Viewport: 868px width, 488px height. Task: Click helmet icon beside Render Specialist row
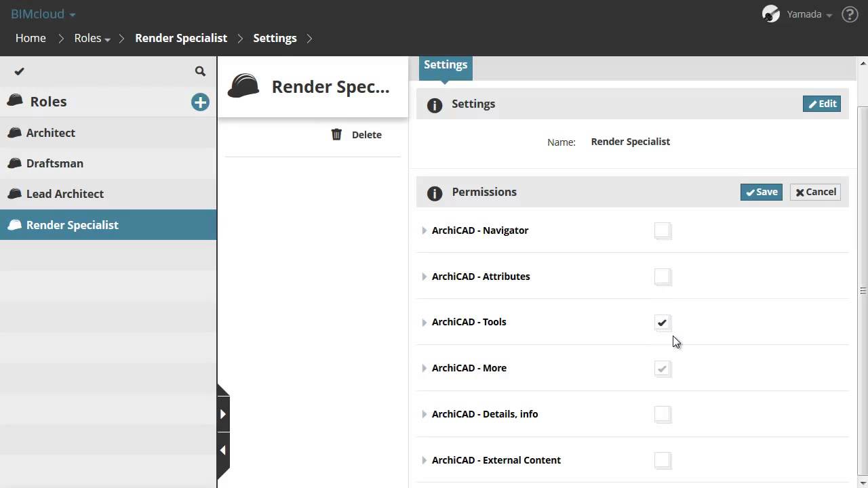pyautogui.click(x=14, y=225)
